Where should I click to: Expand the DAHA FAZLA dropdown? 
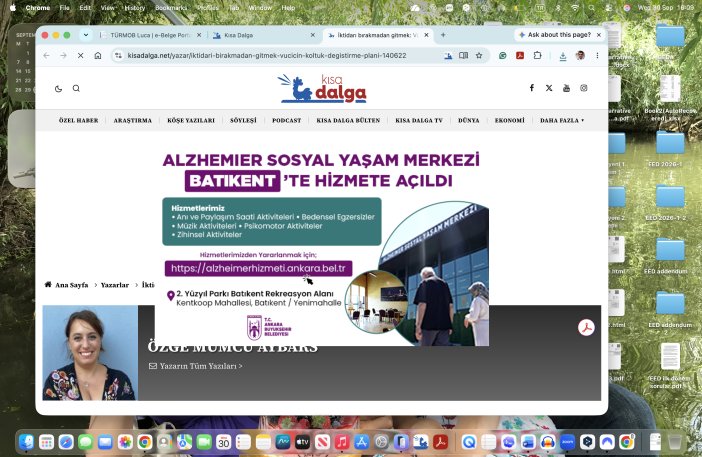562,120
